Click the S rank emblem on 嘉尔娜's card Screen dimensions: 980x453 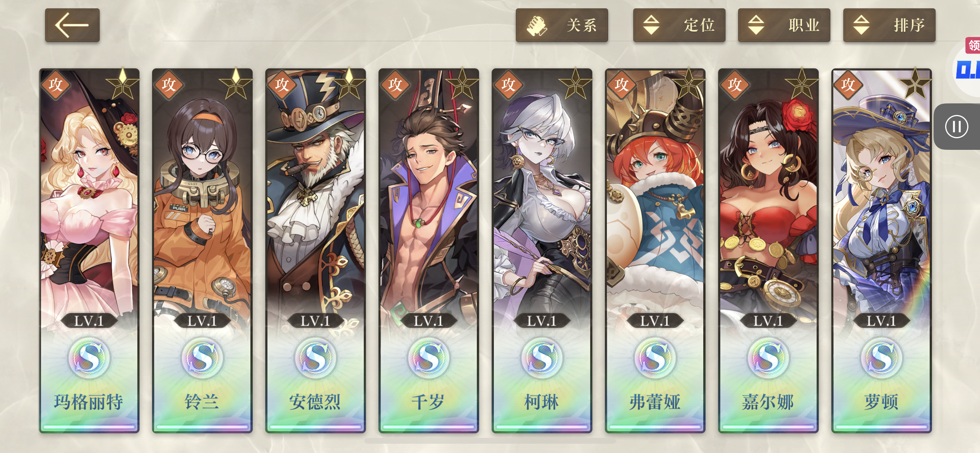click(x=768, y=358)
